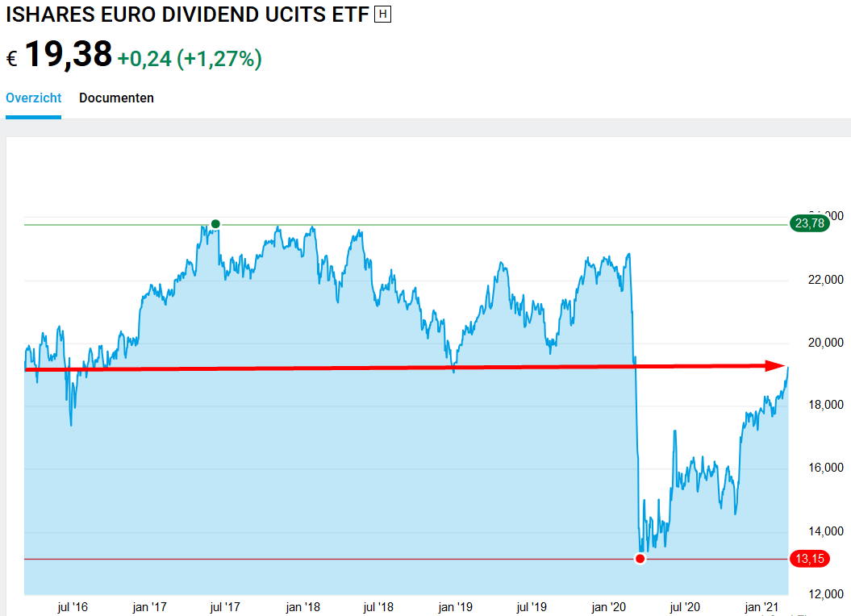This screenshot has height=616, width=851.
Task: Open the Documenten tab
Action: (x=116, y=98)
